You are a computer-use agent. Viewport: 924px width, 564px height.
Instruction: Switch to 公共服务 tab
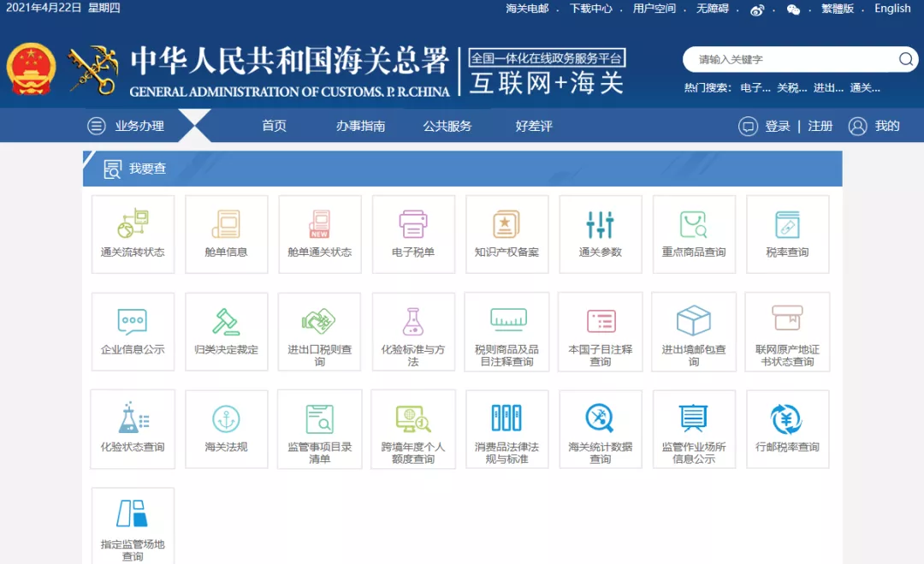(447, 126)
